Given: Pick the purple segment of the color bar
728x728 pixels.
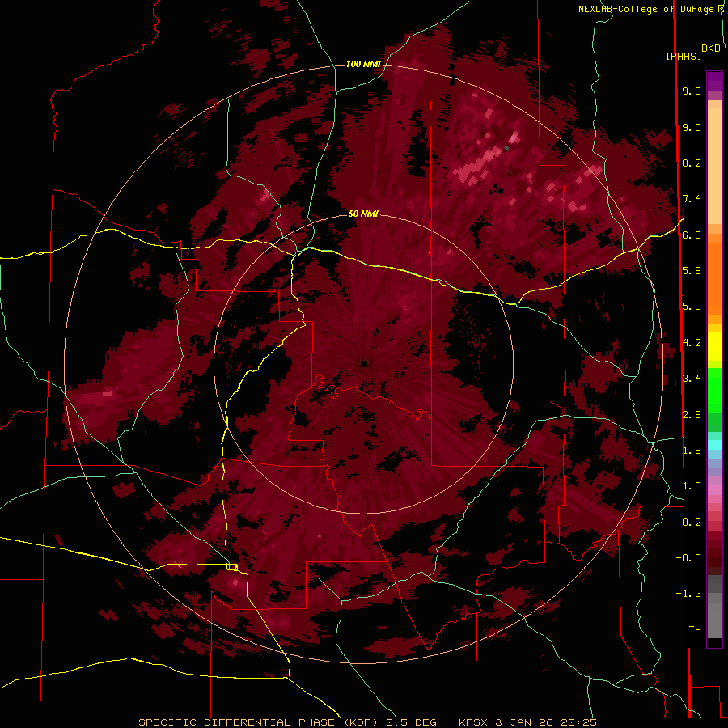Looking at the screenshot, I should click(x=714, y=81).
